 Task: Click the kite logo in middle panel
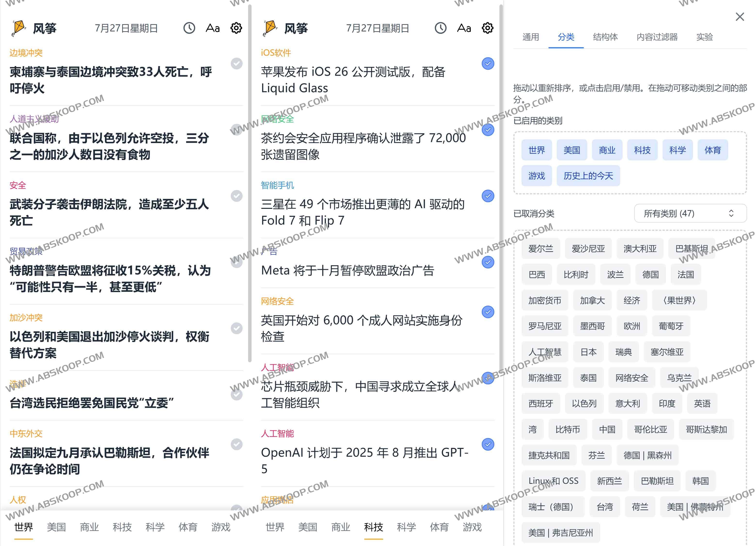(270, 28)
